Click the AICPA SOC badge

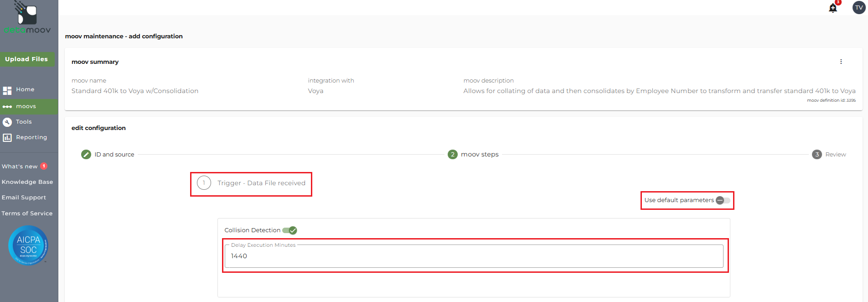pyautogui.click(x=28, y=245)
